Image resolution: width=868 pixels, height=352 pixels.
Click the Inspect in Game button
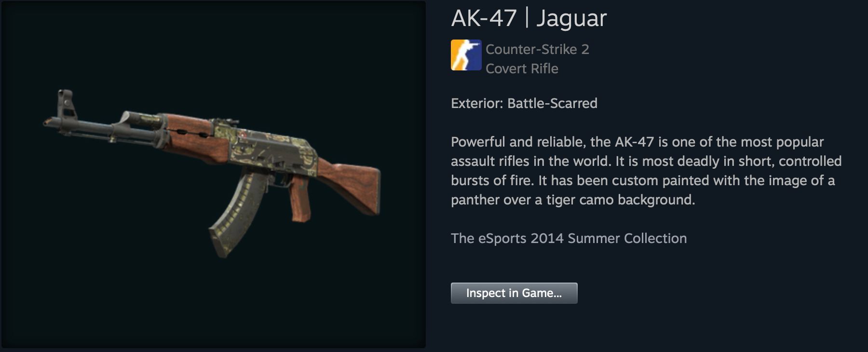click(514, 293)
